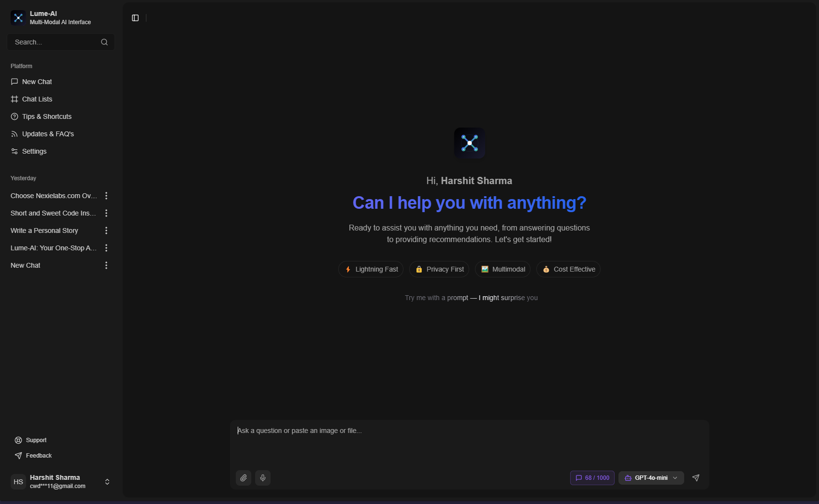The width and height of the screenshot is (819, 504).
Task: Open Settings in the sidebar
Action: [x=61, y=151]
